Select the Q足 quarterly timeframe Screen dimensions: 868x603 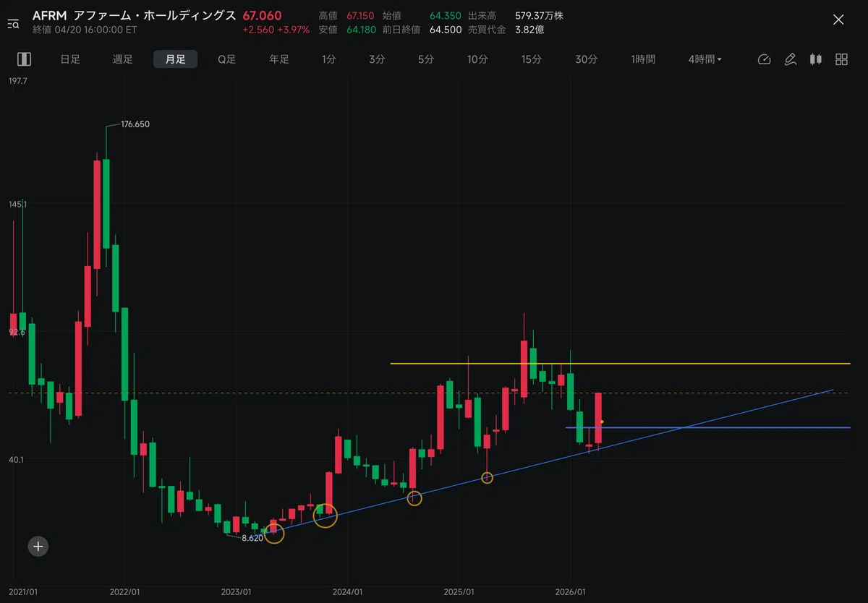[x=227, y=59]
